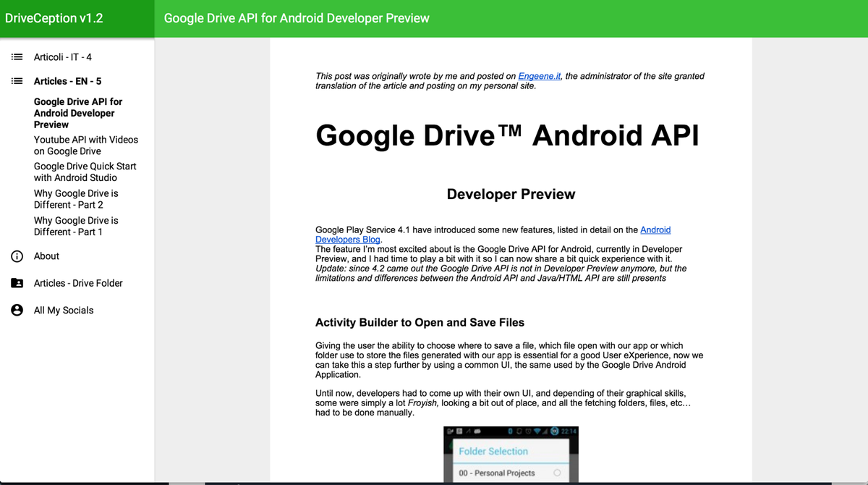Open Why Google Drive is Different - Part 1
The width and height of the screenshot is (868, 485).
tap(76, 226)
